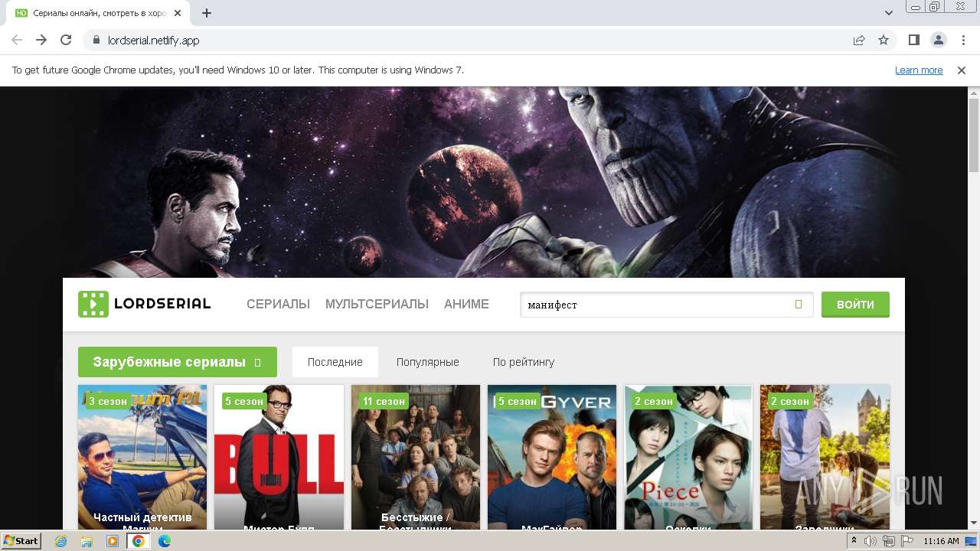Click the 11 сезон badge
980x551 pixels.
[x=384, y=401]
